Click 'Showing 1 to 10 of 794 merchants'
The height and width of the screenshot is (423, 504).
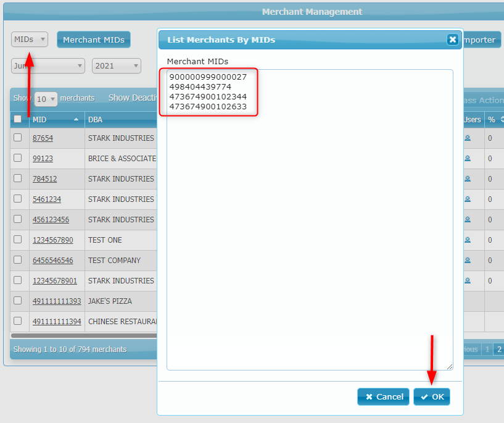pos(70,350)
